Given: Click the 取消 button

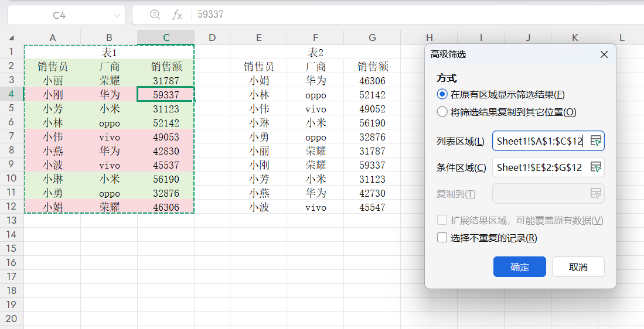Looking at the screenshot, I should pyautogui.click(x=578, y=267).
